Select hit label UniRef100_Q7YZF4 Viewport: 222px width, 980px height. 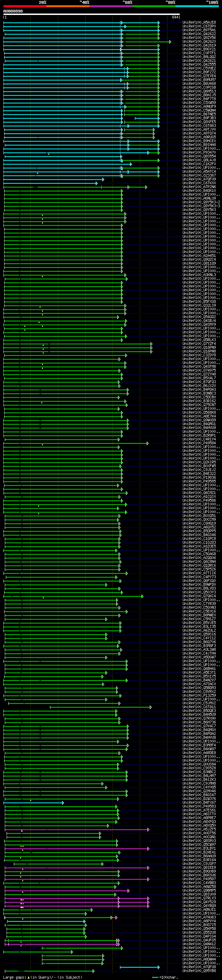199,343
